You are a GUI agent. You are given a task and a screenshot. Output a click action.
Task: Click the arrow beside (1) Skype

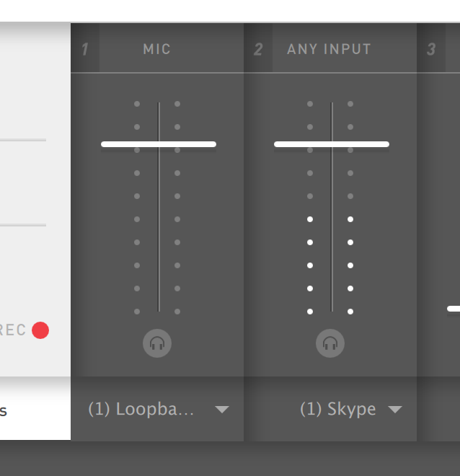click(x=395, y=410)
